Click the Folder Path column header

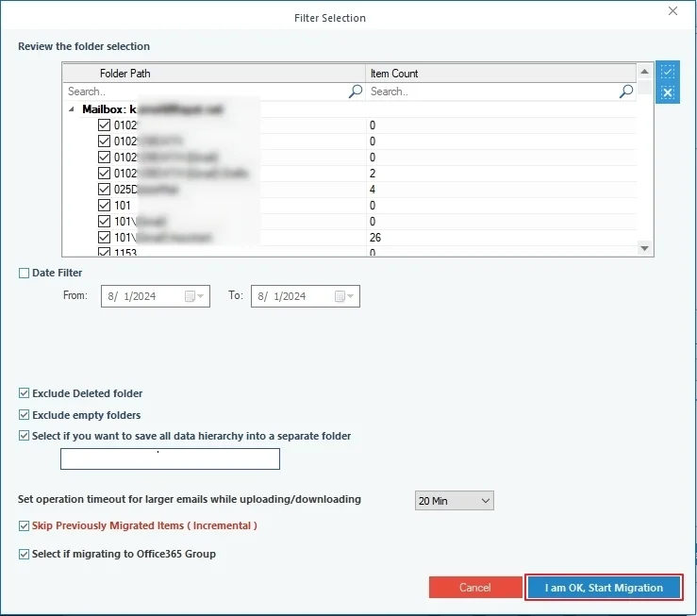[214, 74]
